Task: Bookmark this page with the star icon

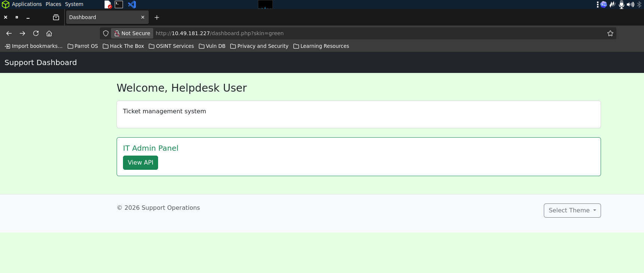Action: tap(610, 33)
